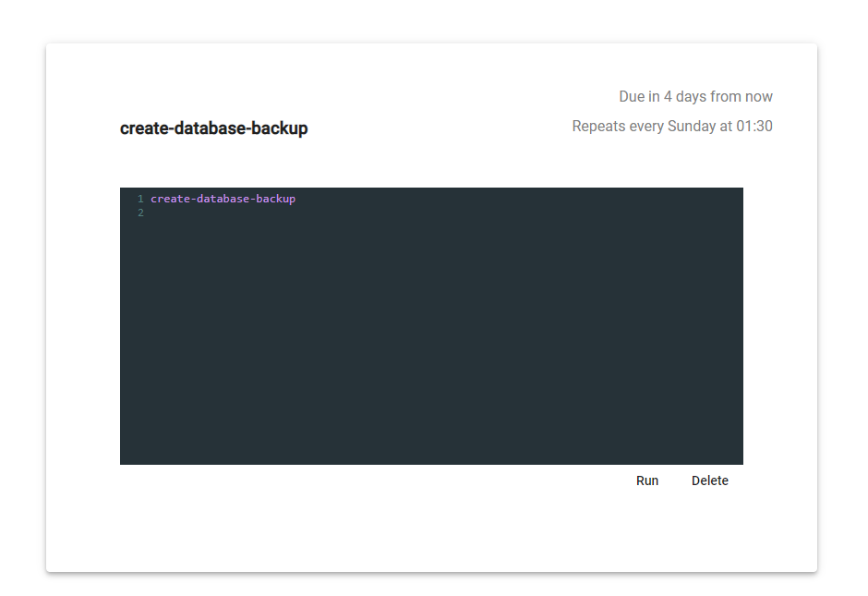This screenshot has width=868, height=596.
Task: Click the 'Due in 4 days from now' text
Action: [695, 96]
